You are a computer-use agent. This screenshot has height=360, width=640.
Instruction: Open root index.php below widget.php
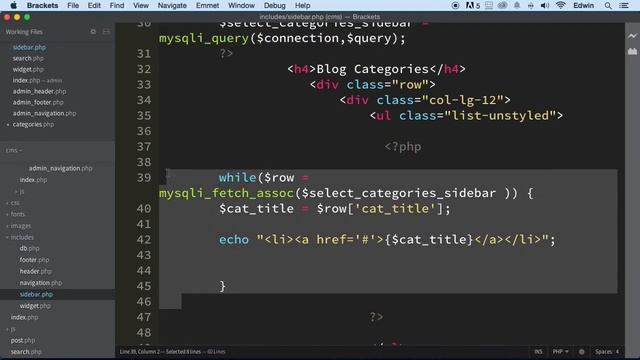point(24,317)
